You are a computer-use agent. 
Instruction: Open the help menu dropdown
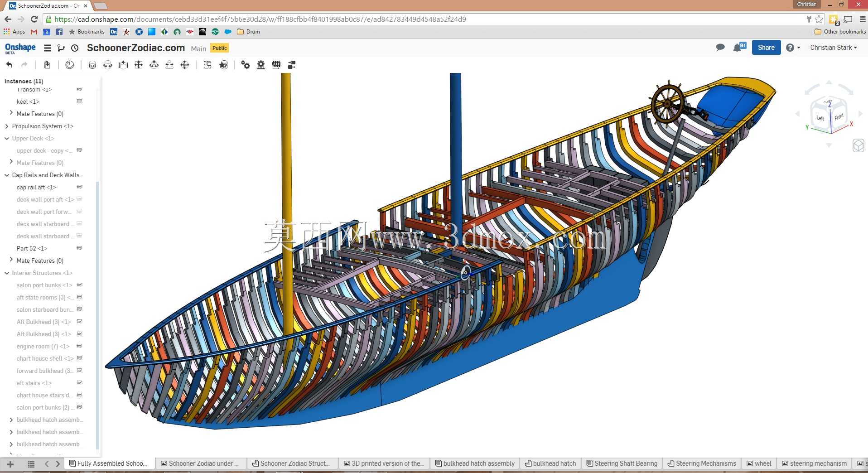(793, 48)
